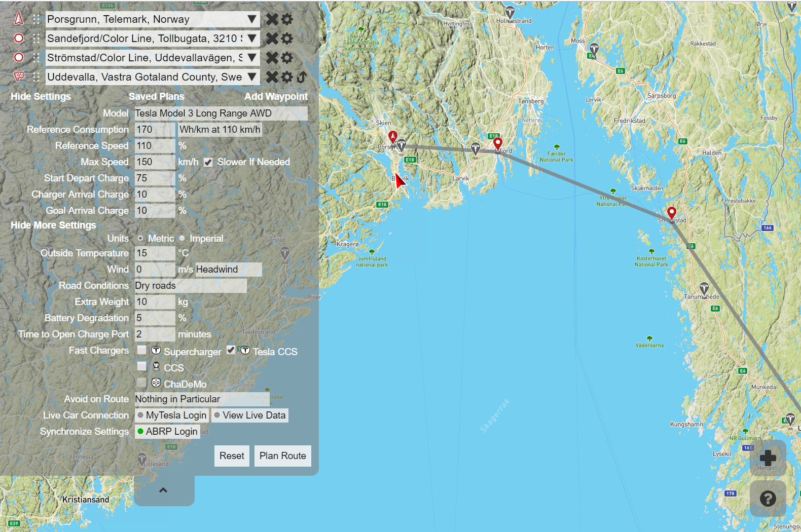
Task: Reverse route using arrow icon beside Uddevalla
Action: (x=302, y=77)
